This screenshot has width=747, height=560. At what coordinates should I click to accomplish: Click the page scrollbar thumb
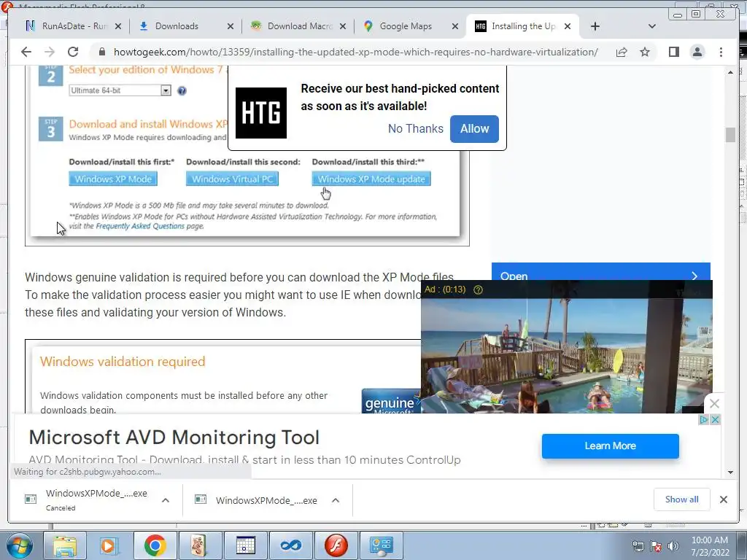730,135
